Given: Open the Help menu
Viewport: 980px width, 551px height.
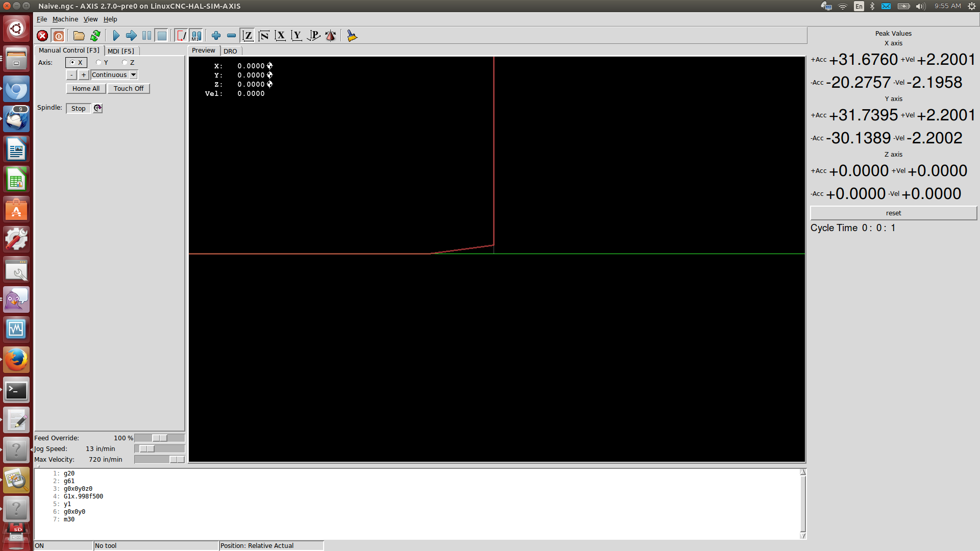Looking at the screenshot, I should pyautogui.click(x=110, y=19).
